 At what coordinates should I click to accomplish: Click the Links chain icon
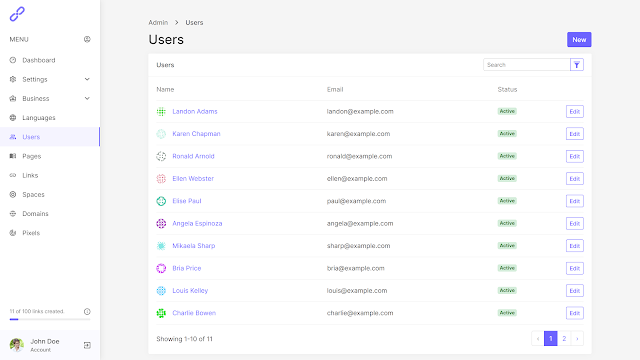13,175
